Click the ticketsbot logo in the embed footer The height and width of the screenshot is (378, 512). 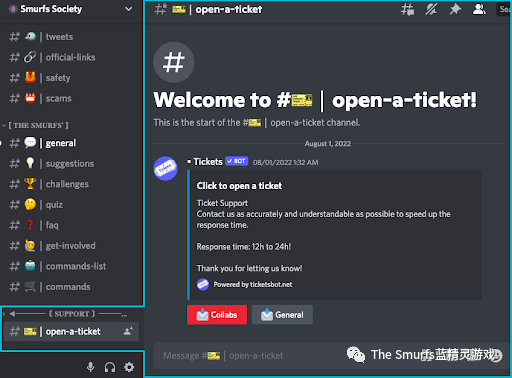pos(203,284)
